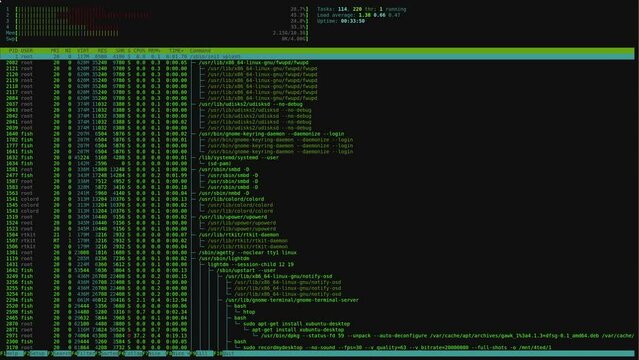
Task: Select fwupd parent process PID 2082
Action: point(317,62)
